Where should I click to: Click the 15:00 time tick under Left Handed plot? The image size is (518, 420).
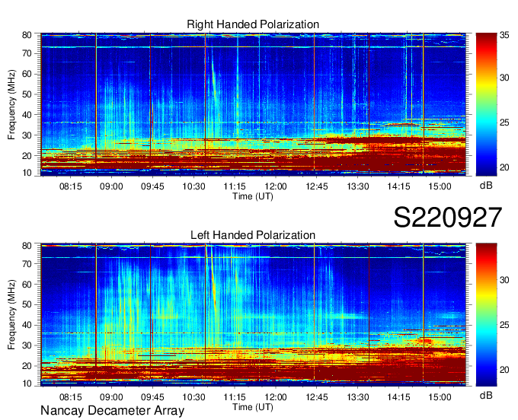[x=440, y=396]
